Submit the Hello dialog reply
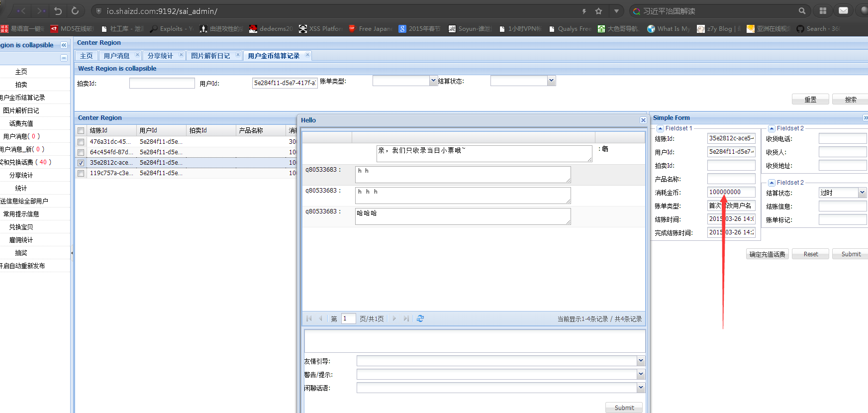The image size is (868, 413). point(624,408)
